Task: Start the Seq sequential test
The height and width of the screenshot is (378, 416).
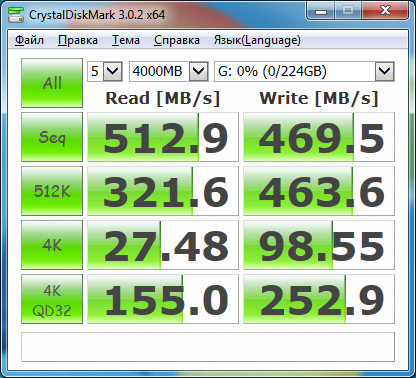Action: click(x=52, y=137)
